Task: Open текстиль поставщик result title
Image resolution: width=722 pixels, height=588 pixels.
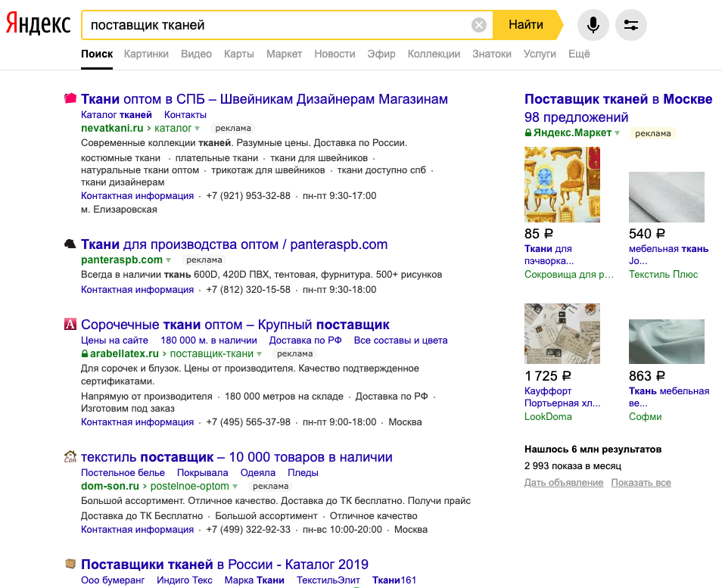Action: [x=237, y=457]
